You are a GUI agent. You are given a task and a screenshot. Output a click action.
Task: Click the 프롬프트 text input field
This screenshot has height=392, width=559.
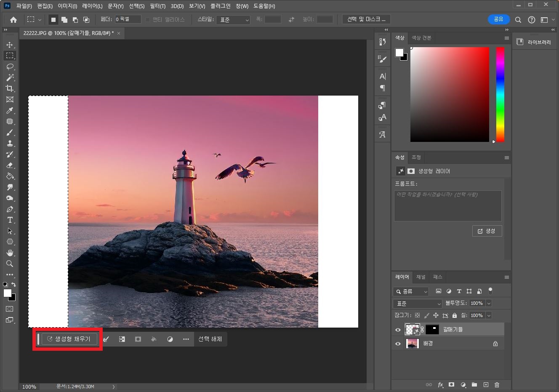(x=447, y=205)
